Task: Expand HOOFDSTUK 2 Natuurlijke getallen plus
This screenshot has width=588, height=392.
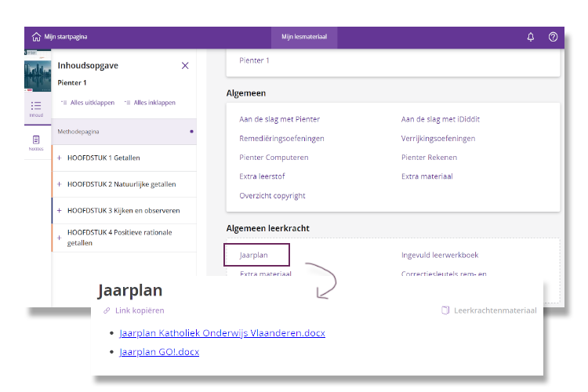Action: (60, 184)
